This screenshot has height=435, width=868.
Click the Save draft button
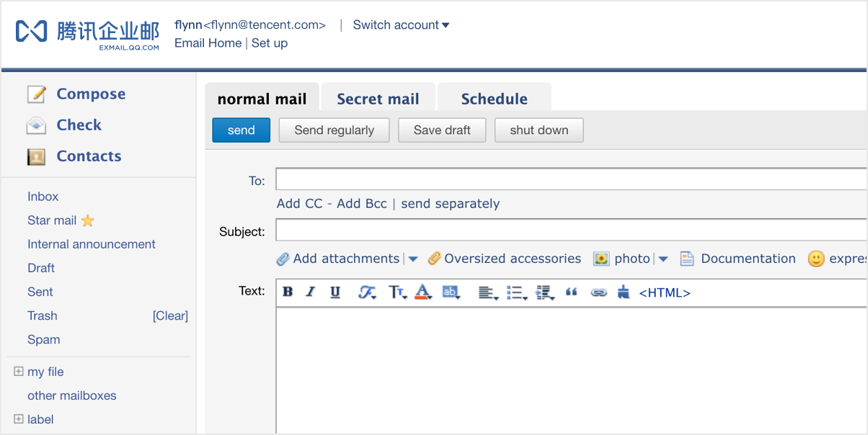point(442,130)
